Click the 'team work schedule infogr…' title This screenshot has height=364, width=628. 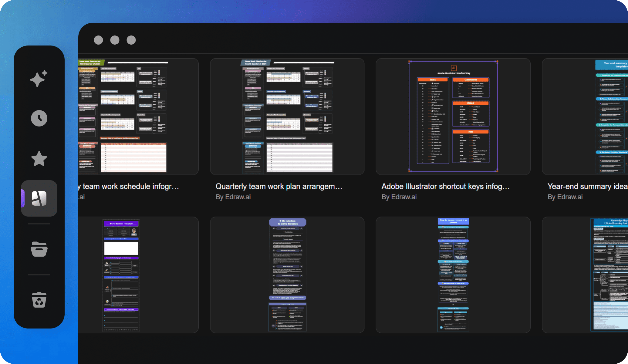(x=129, y=186)
